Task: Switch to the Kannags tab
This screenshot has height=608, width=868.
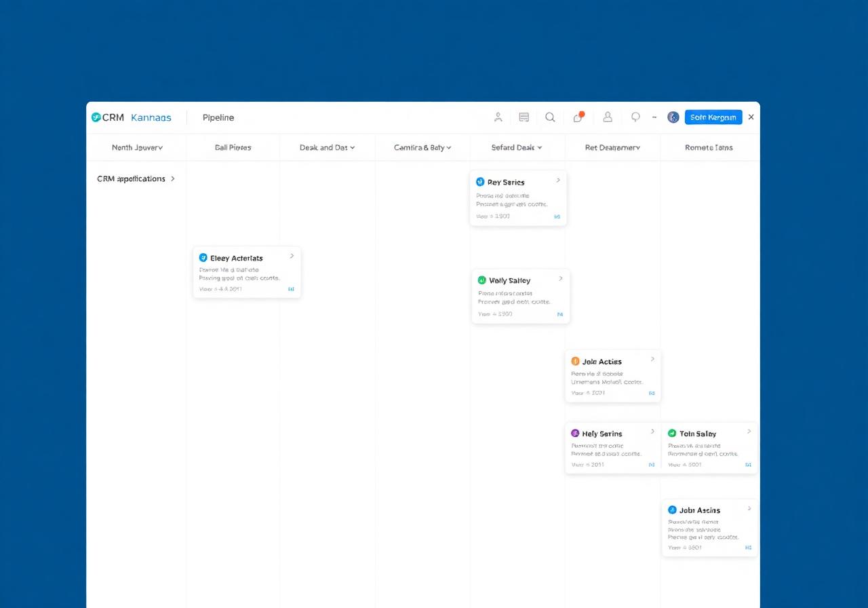Action: click(151, 117)
